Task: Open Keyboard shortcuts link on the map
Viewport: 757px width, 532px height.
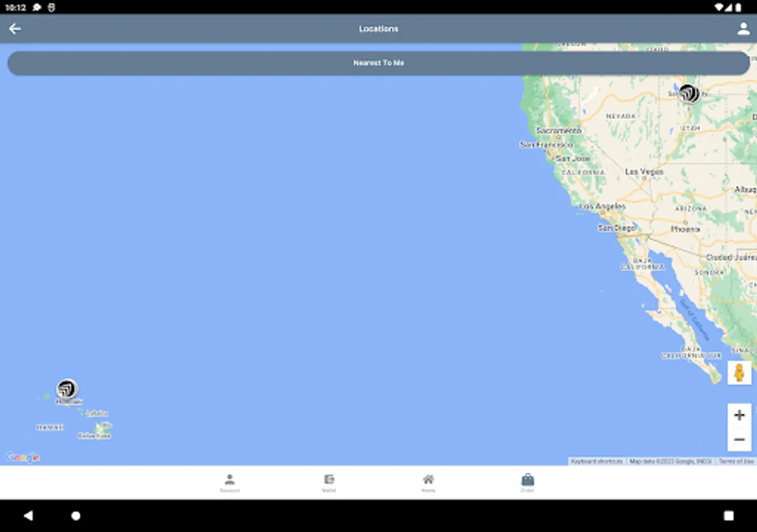Action: 597,461
